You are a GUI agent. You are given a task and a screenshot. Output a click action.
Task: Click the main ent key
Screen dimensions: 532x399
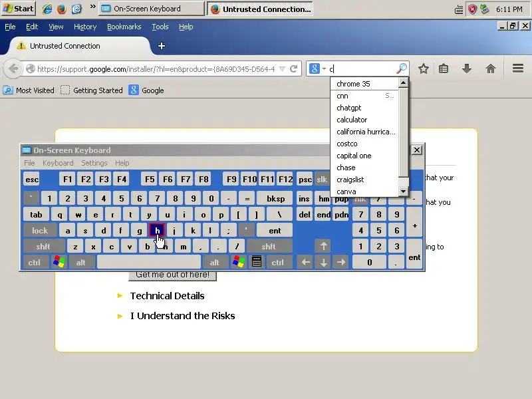pyautogui.click(x=275, y=231)
